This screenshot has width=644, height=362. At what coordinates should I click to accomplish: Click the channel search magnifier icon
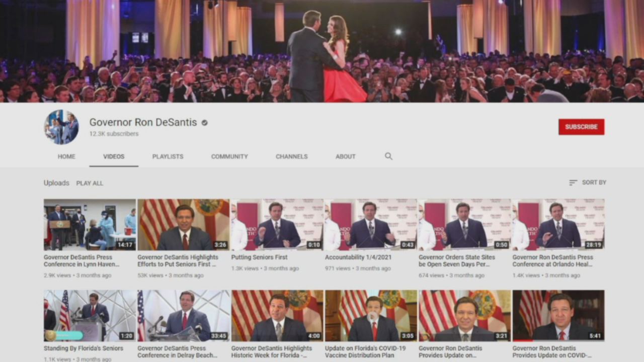click(x=388, y=156)
